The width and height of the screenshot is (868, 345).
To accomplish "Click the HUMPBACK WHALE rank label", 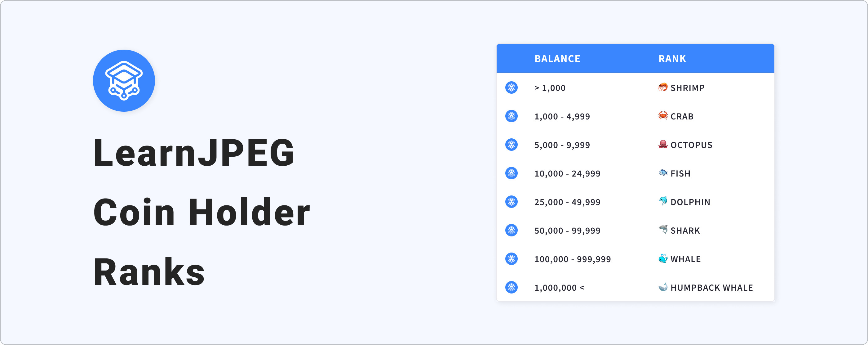I will [x=712, y=288].
